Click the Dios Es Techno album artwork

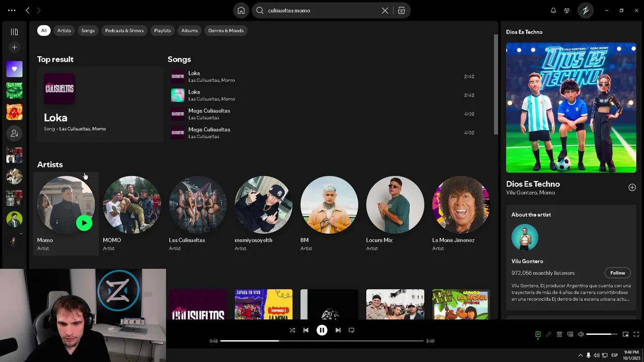point(571,108)
